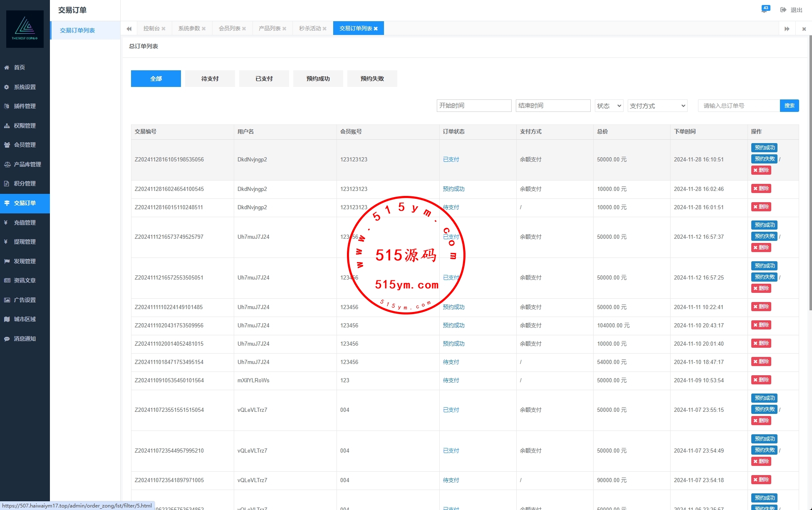Click the 搜索 search button
Image resolution: width=812 pixels, height=510 pixels.
click(789, 106)
